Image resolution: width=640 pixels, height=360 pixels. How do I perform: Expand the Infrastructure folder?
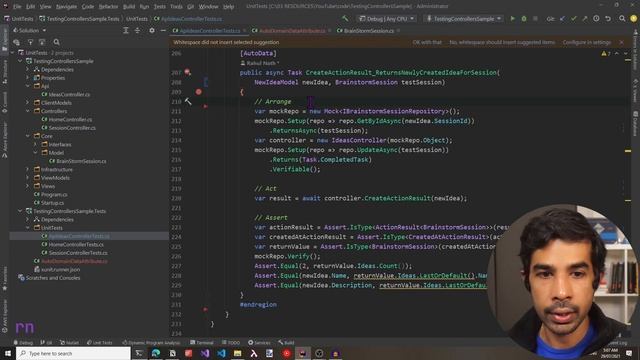tap(28, 169)
